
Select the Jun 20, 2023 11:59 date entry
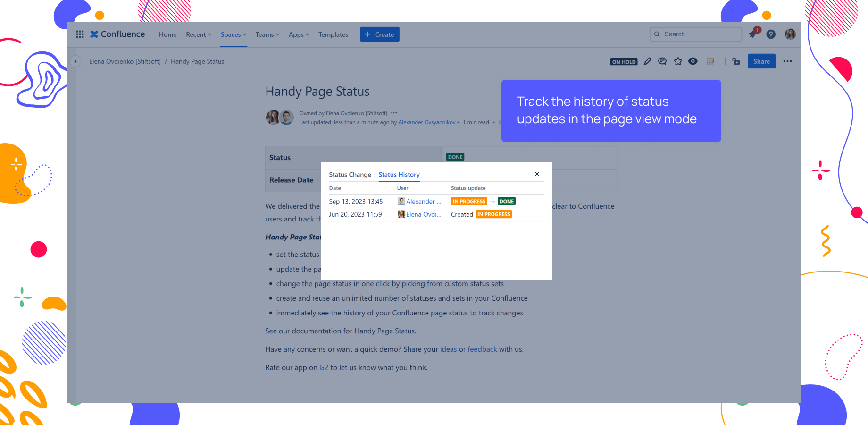355,214
